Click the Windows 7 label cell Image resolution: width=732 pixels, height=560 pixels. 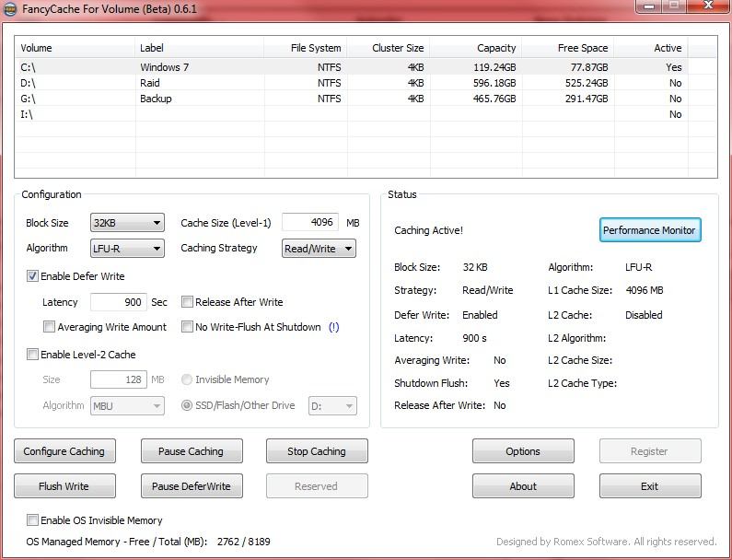(164, 67)
